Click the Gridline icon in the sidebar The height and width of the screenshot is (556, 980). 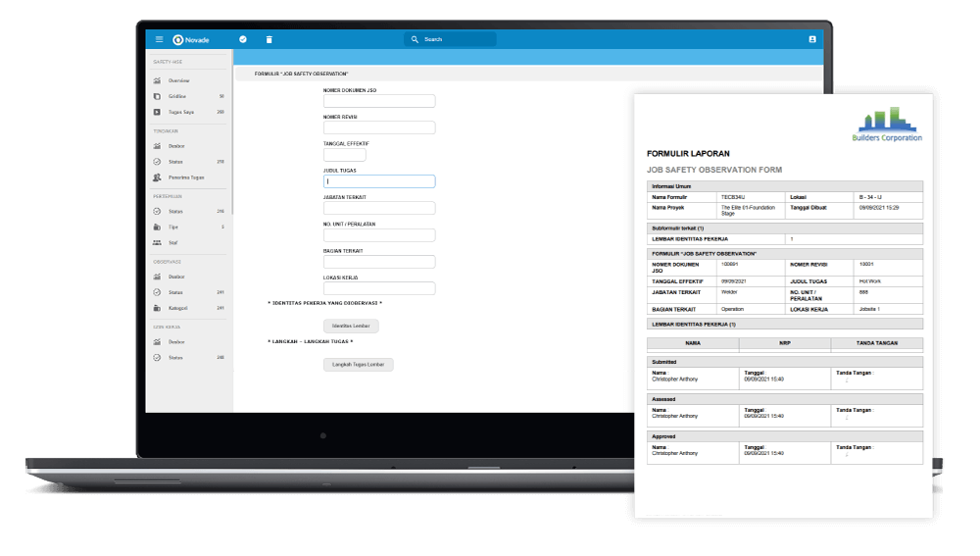157,96
